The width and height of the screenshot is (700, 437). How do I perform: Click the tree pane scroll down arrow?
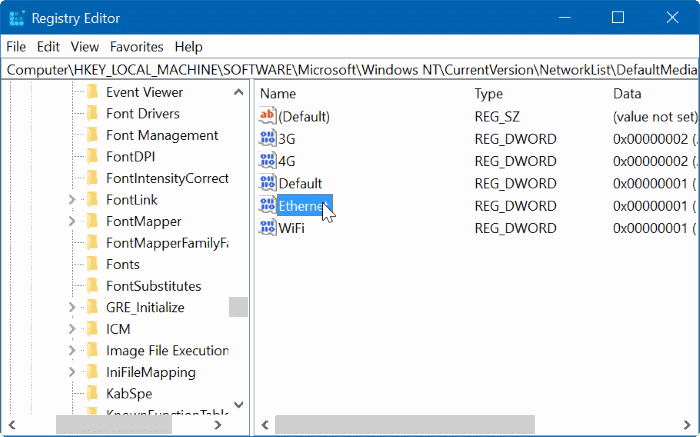238,404
